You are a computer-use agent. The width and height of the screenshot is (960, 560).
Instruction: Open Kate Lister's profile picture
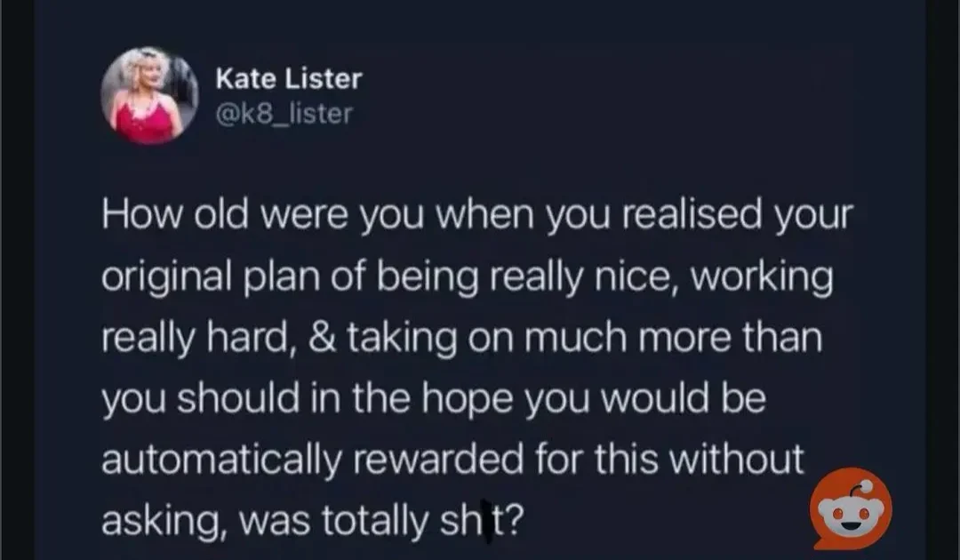[x=148, y=96]
